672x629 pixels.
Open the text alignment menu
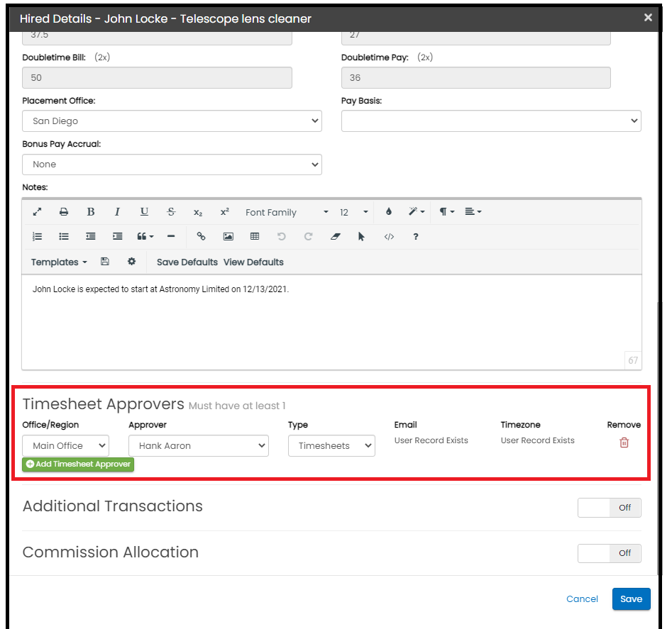(x=473, y=211)
